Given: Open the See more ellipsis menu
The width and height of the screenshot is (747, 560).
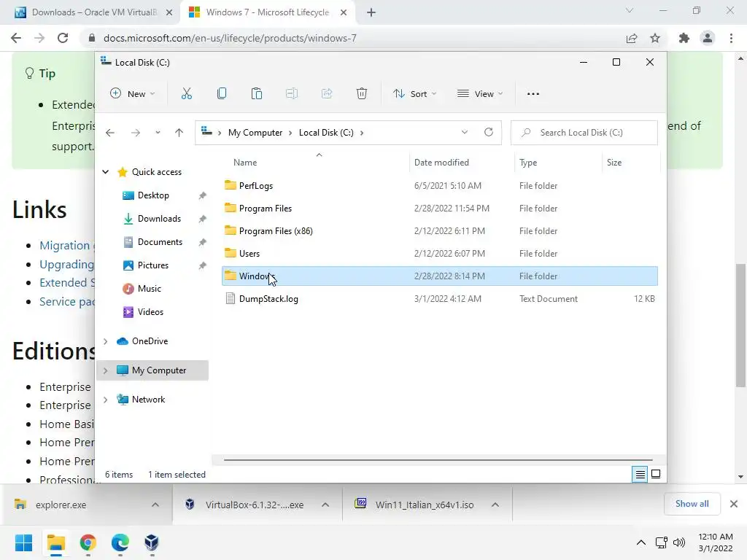Looking at the screenshot, I should [533, 94].
